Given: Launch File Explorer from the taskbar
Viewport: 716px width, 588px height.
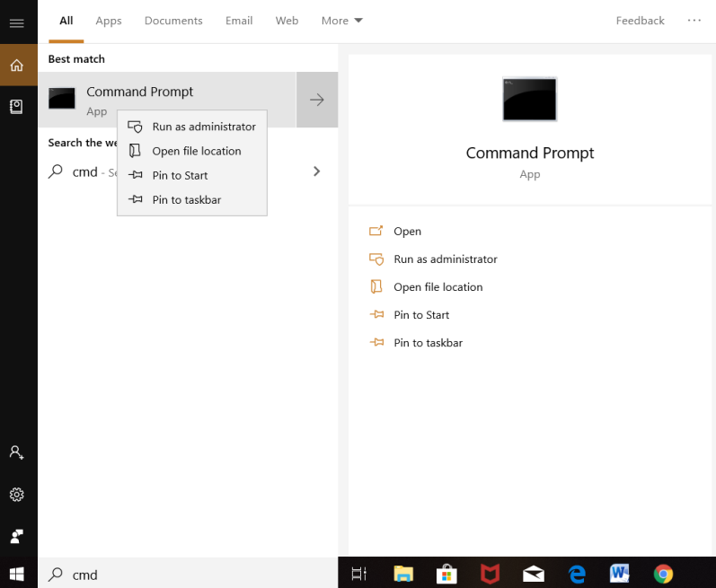Looking at the screenshot, I should pyautogui.click(x=403, y=574).
